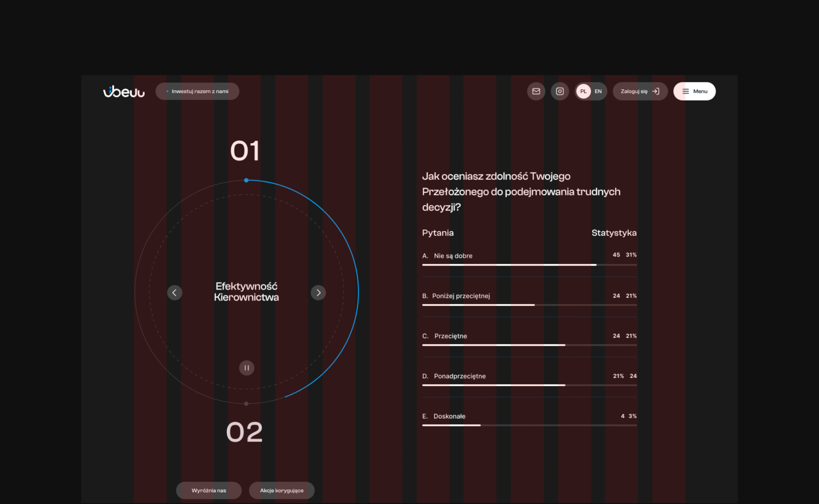This screenshot has height=504, width=819.
Task: Click the envelope mail icon
Action: [x=536, y=91]
